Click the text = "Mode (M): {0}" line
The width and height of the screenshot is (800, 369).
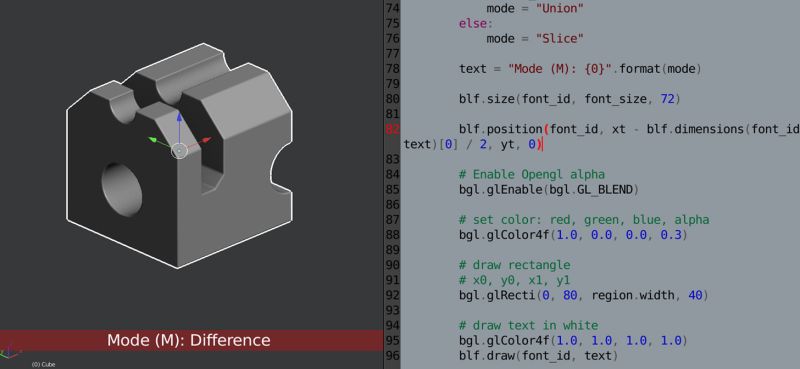point(581,69)
